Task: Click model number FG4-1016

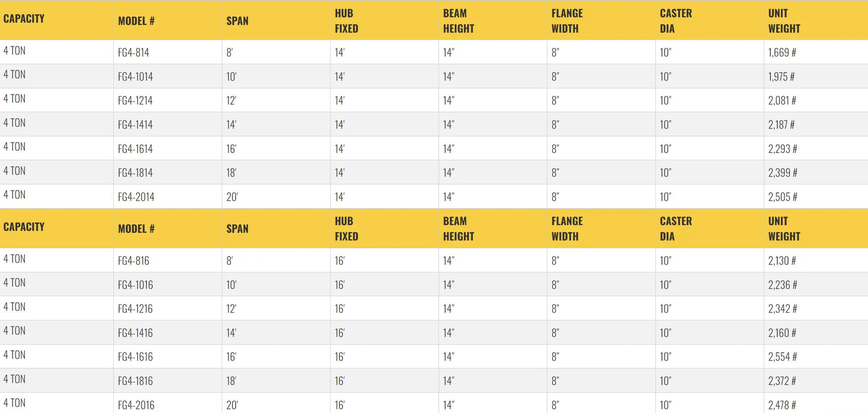Action: coord(135,285)
